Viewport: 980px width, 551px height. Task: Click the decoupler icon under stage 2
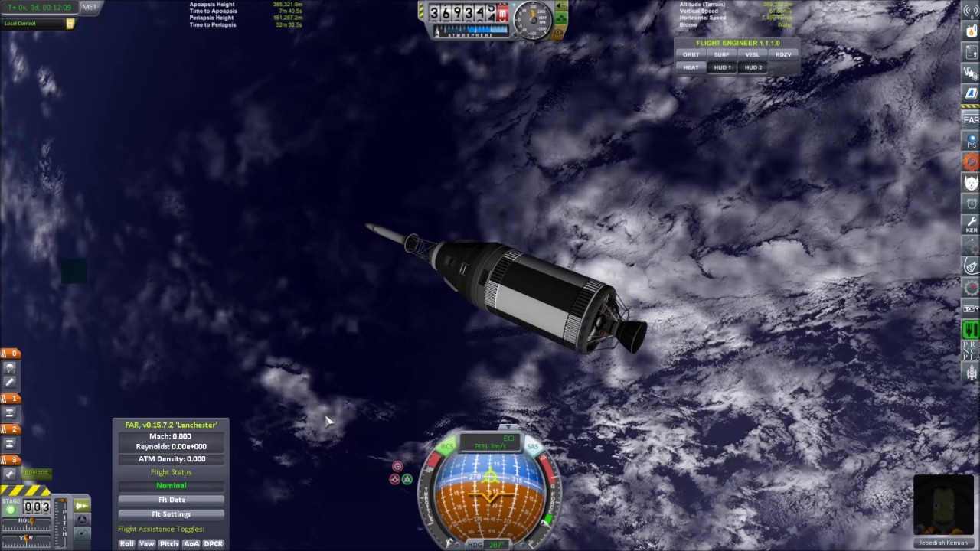(10, 444)
